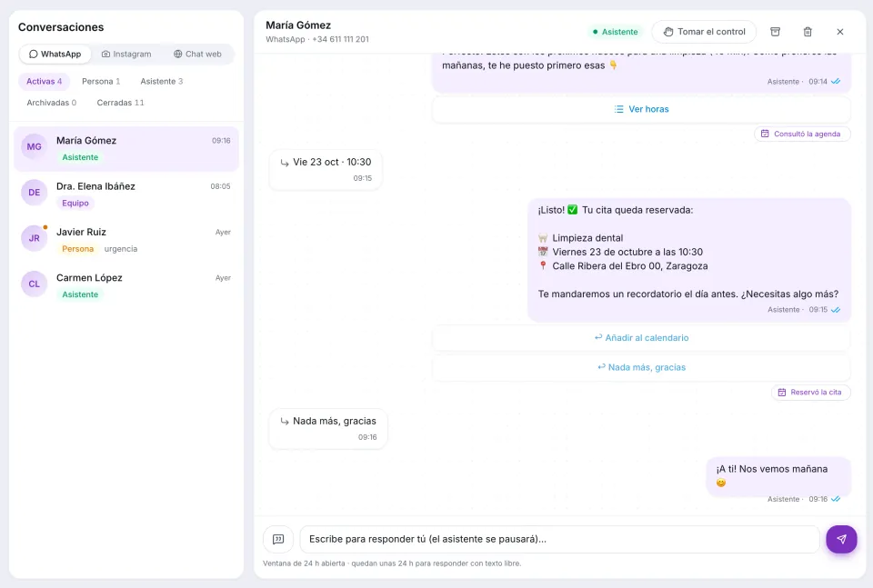Delete conversation using the trash icon
The height and width of the screenshot is (588, 873).
808,32
